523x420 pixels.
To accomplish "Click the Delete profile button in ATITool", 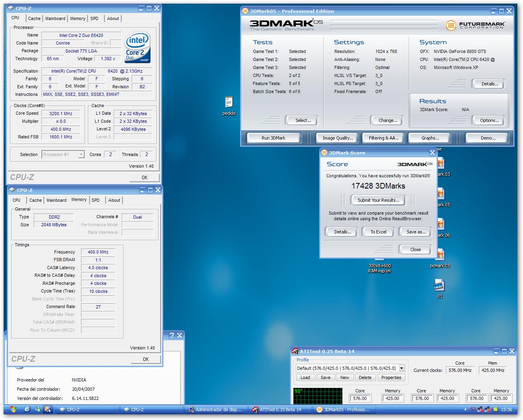I will pos(365,377).
